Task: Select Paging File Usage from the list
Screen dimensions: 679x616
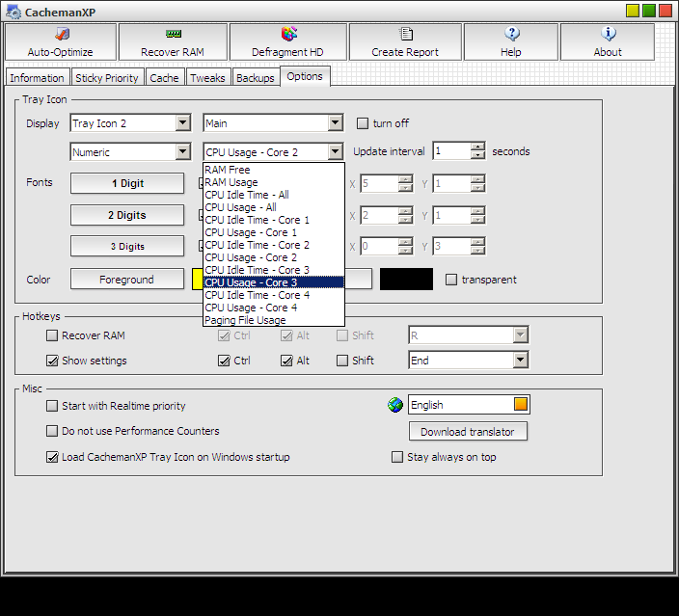Action: pyautogui.click(x=245, y=320)
